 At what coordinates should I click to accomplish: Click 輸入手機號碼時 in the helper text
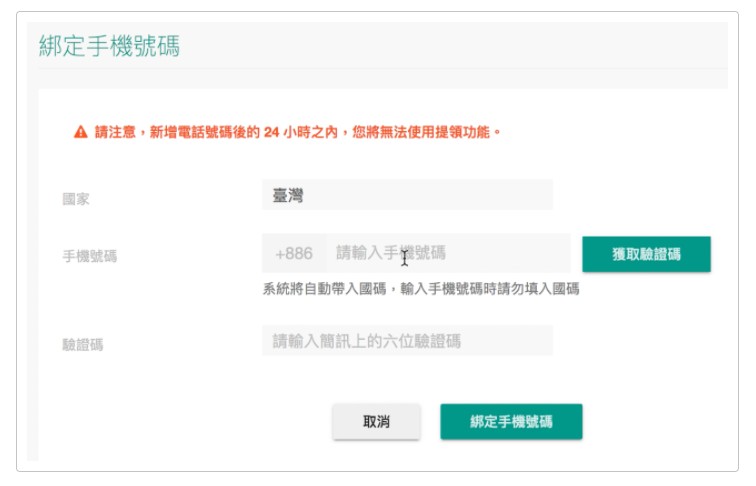point(448,289)
